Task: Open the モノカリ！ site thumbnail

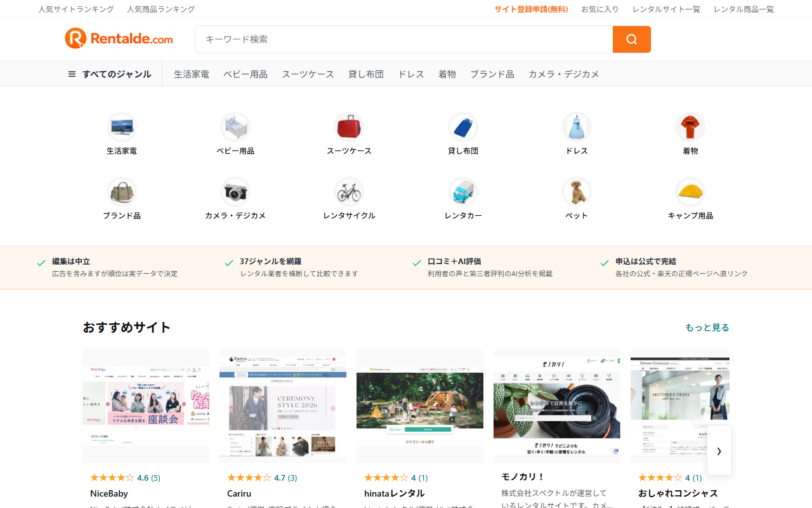Action: pos(557,406)
